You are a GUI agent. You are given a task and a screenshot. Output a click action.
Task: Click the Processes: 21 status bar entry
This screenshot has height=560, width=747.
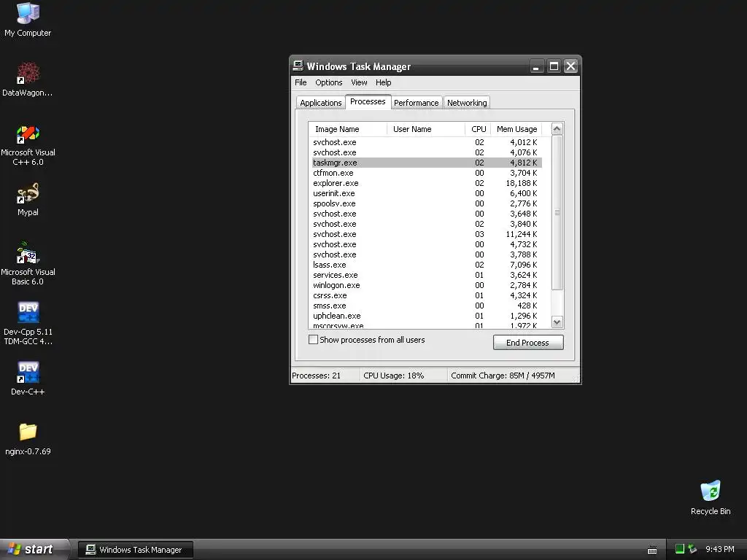point(325,376)
